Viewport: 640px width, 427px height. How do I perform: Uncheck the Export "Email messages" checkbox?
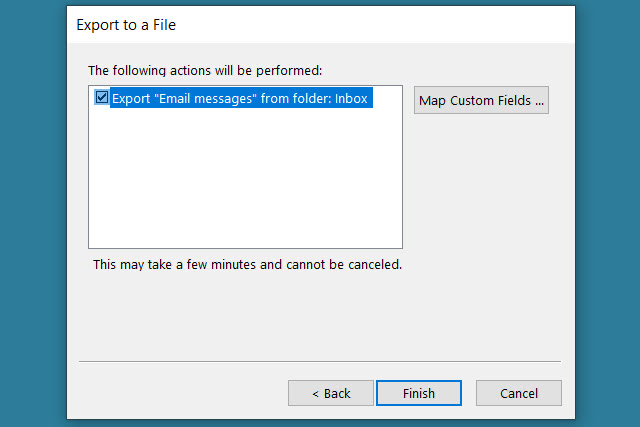(x=102, y=99)
